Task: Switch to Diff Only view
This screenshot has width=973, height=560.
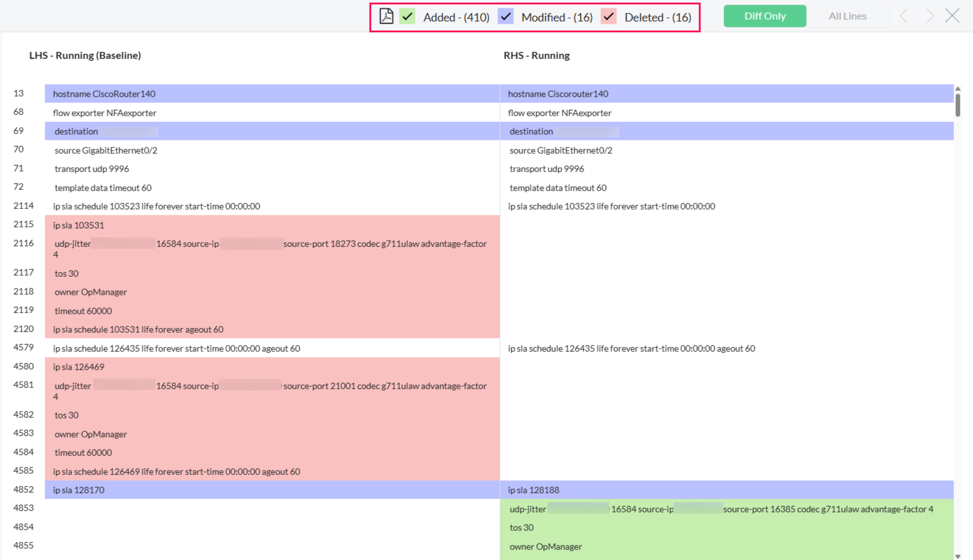Action: pyautogui.click(x=765, y=17)
